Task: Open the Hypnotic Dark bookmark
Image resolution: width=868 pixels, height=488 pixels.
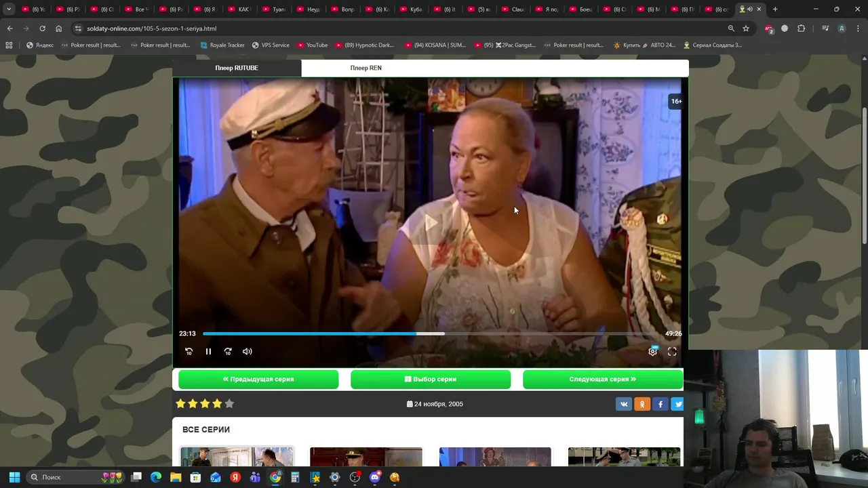Action: (364, 45)
